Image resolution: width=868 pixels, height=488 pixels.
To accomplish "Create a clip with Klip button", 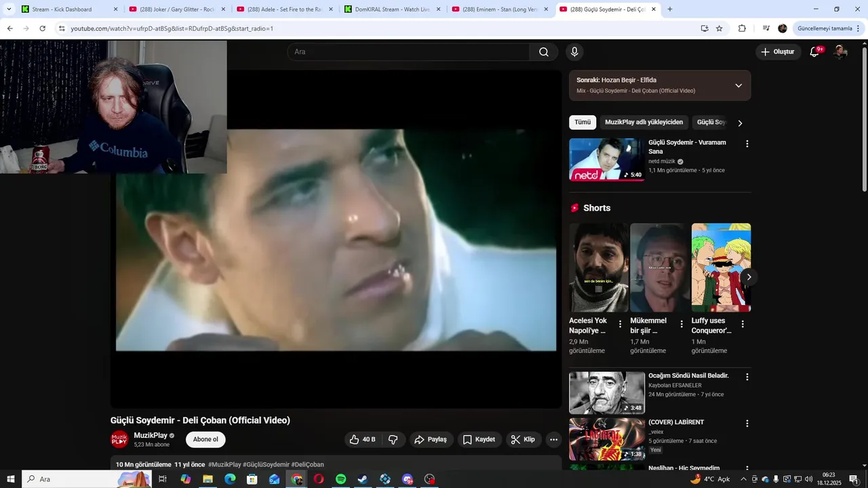I will click(x=523, y=439).
